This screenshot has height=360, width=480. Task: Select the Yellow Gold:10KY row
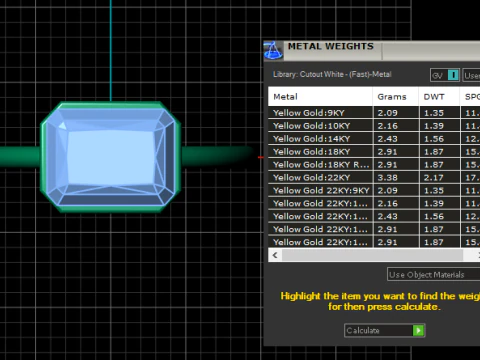pos(374,126)
